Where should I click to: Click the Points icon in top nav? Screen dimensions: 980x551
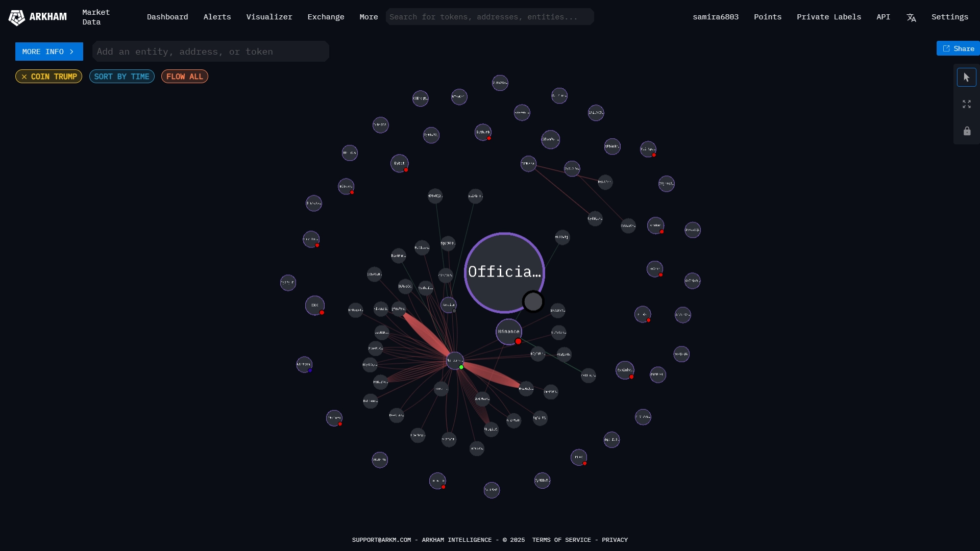[767, 17]
